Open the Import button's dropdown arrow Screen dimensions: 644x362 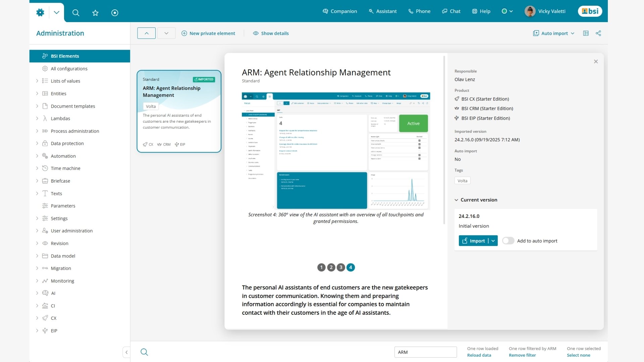pos(493,241)
